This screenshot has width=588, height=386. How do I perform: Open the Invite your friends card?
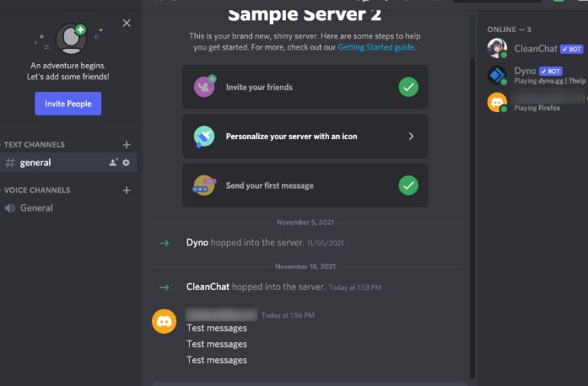click(x=305, y=87)
